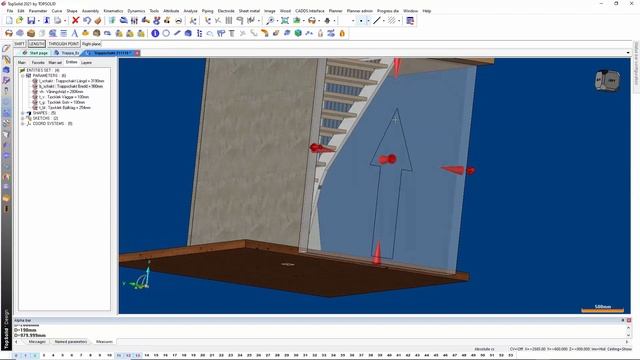Click the LENGTH option button

point(37,44)
